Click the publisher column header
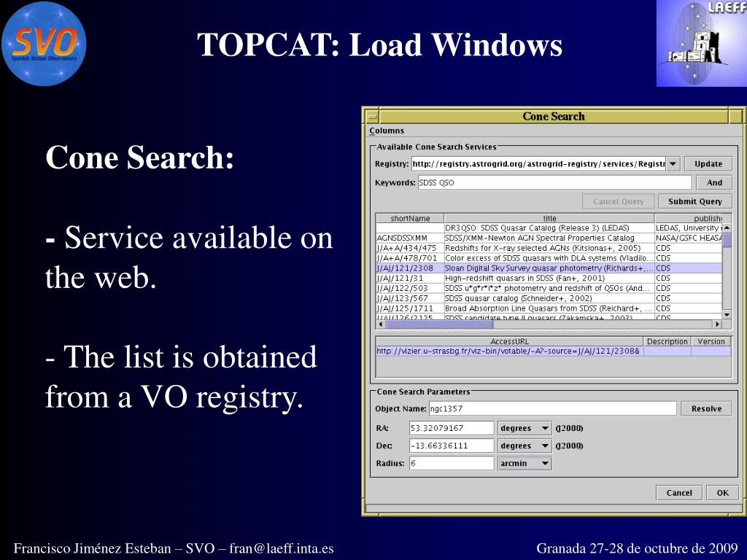 coord(689,219)
